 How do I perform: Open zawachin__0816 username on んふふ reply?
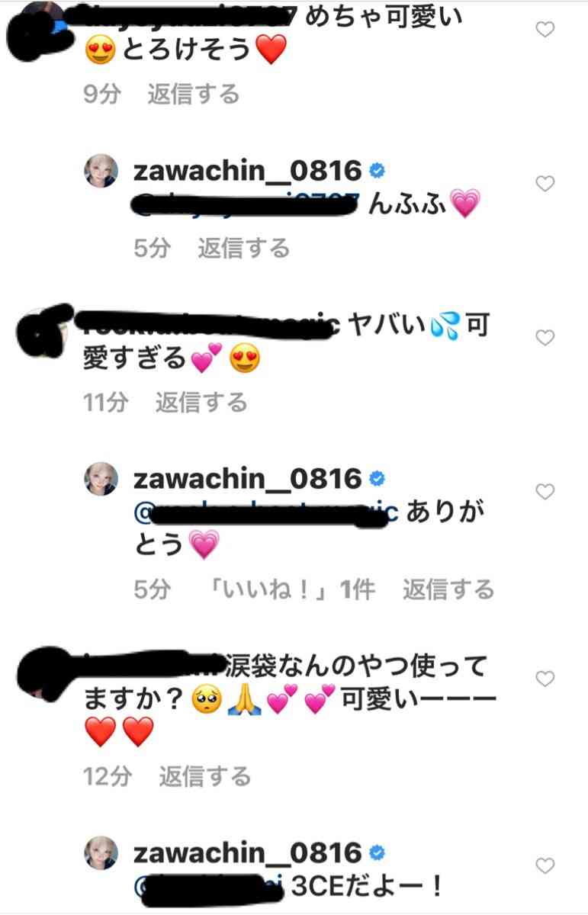[247, 171]
